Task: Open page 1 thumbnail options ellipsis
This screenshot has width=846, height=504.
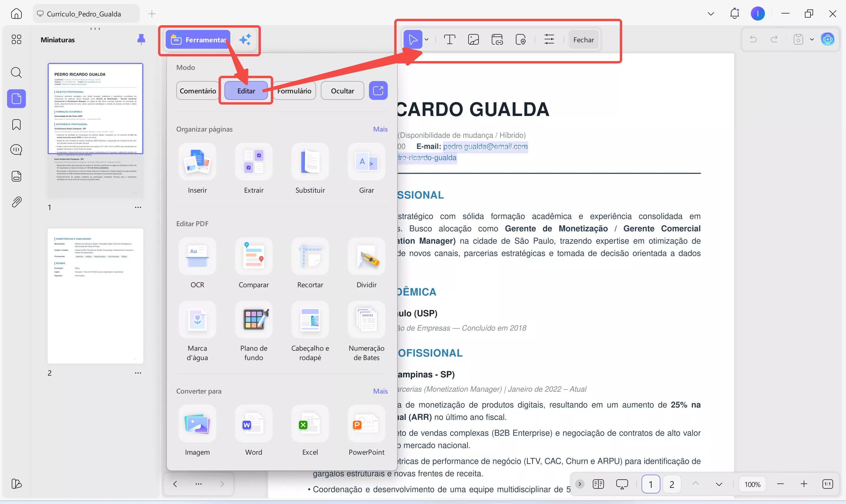Action: [x=138, y=207]
